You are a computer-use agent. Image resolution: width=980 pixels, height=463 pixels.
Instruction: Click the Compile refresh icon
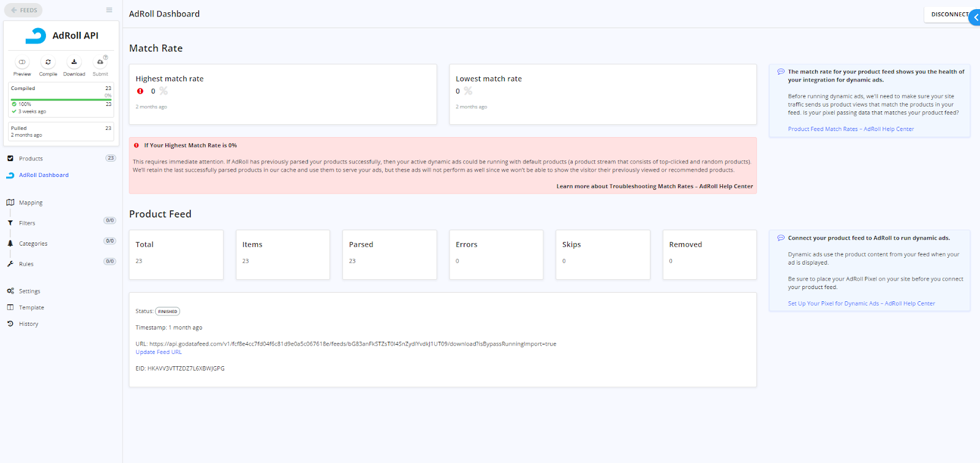(48, 62)
